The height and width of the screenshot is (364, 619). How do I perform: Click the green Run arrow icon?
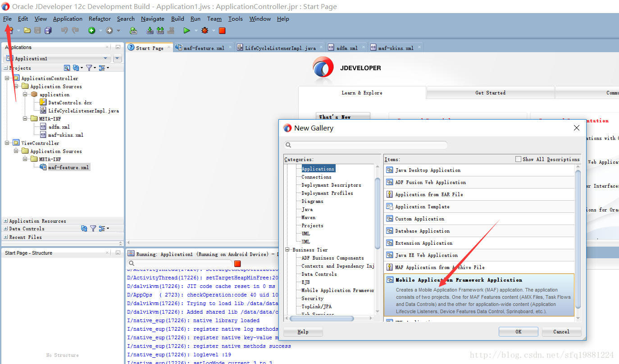pyautogui.click(x=187, y=31)
